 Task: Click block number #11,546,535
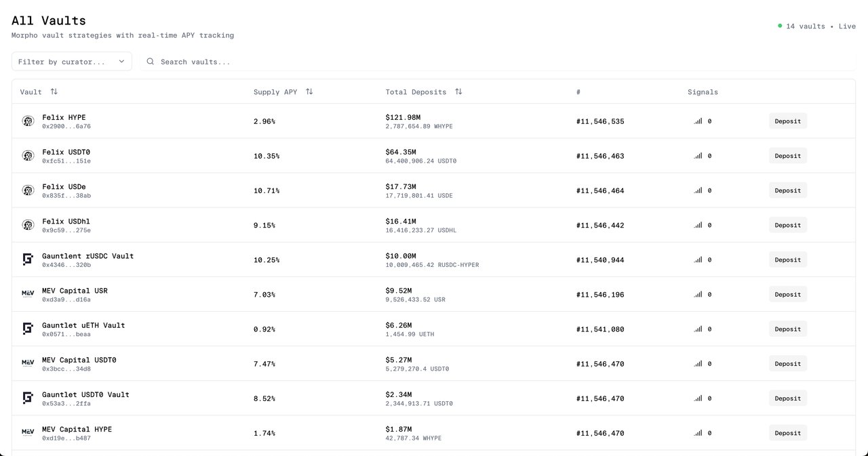point(600,121)
